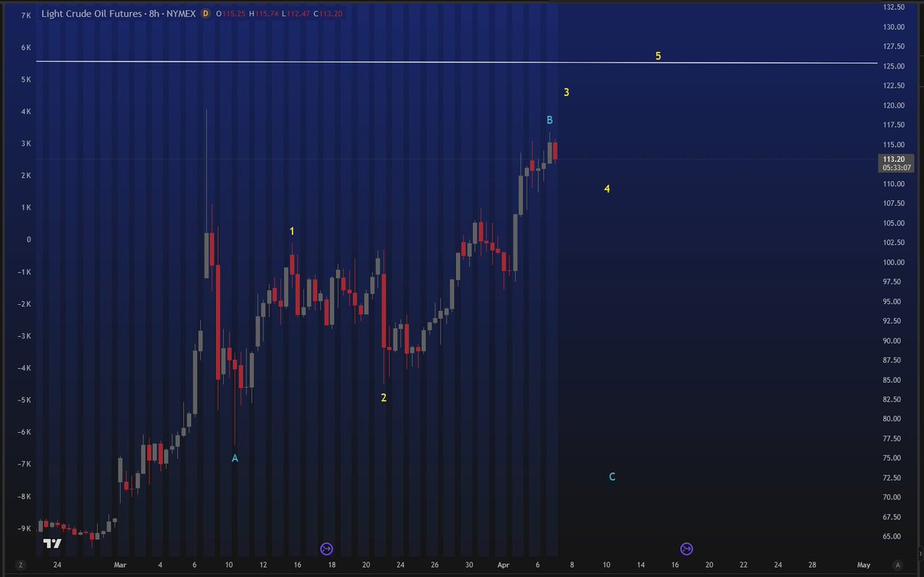Screen dimensions: 924x577
Task: Click the purple contract rollover icon near 18
Action: [326, 548]
